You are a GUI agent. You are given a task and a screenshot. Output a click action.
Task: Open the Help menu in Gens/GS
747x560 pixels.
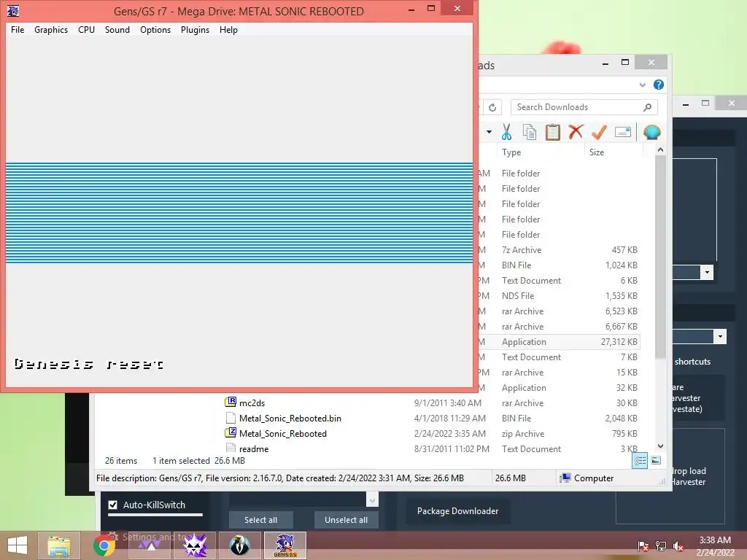(228, 29)
